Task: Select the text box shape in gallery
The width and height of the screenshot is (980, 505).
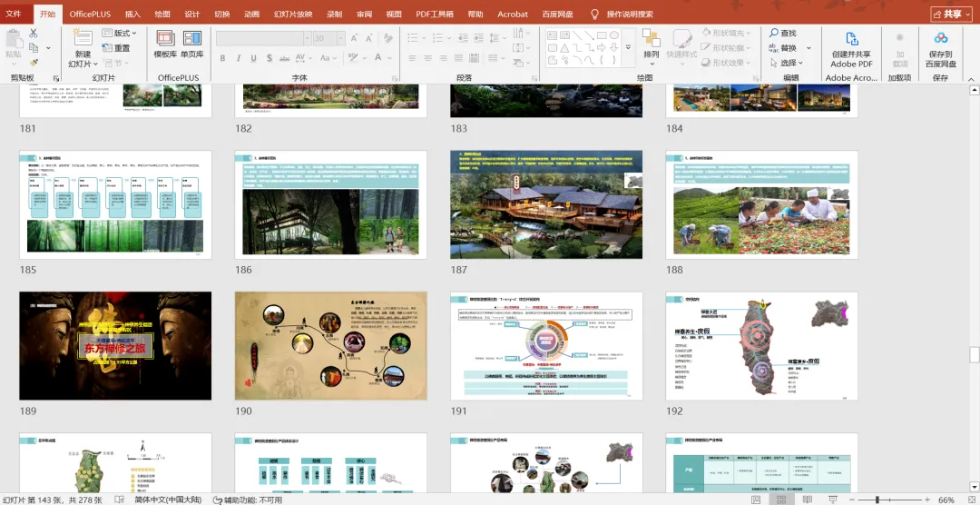Action: (553, 35)
